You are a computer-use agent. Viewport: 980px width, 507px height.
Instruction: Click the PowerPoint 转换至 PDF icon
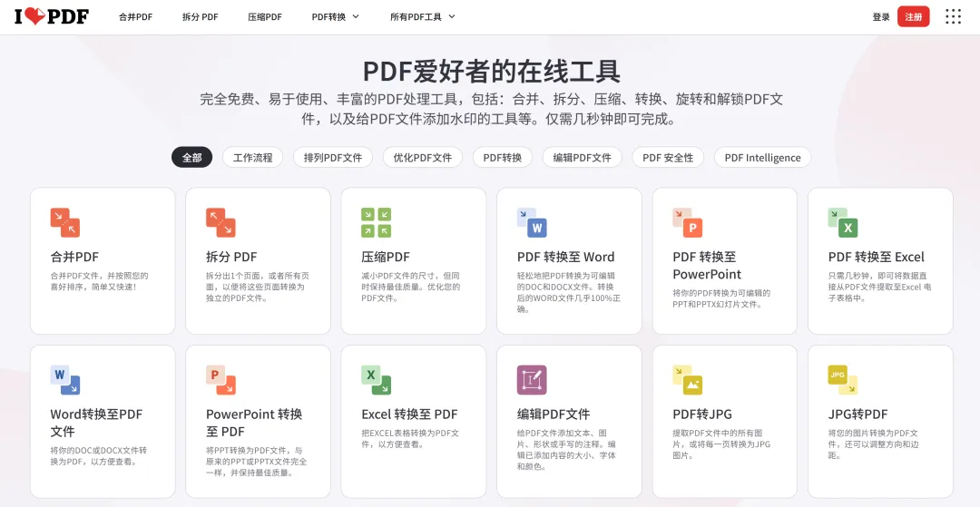pos(220,380)
